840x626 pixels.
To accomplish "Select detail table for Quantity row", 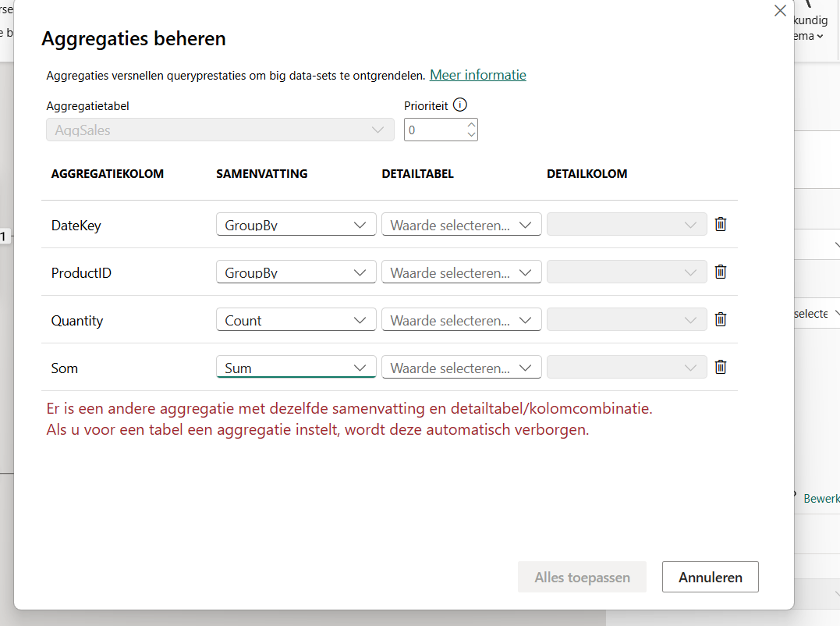I will point(461,320).
